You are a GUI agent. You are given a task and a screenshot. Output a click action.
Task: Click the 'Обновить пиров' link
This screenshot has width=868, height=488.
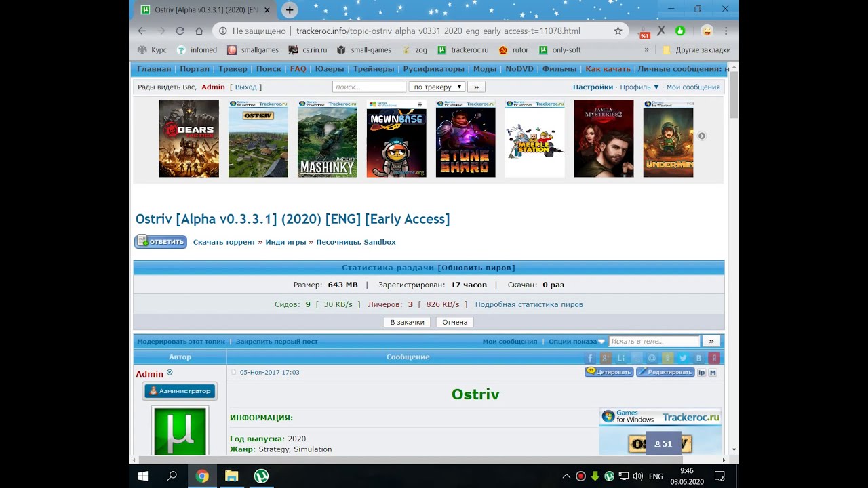[x=478, y=268]
